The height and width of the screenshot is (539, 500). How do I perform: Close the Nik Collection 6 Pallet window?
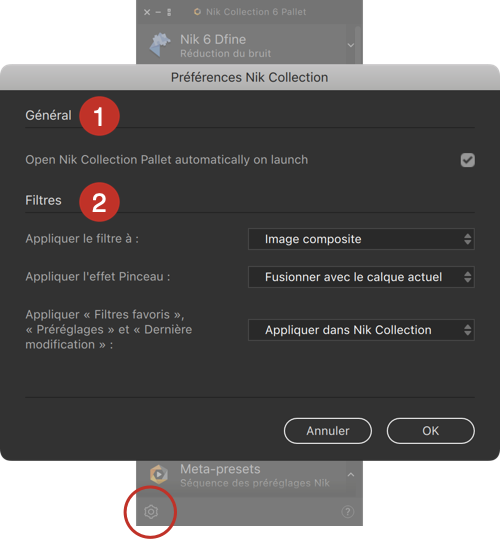(147, 12)
